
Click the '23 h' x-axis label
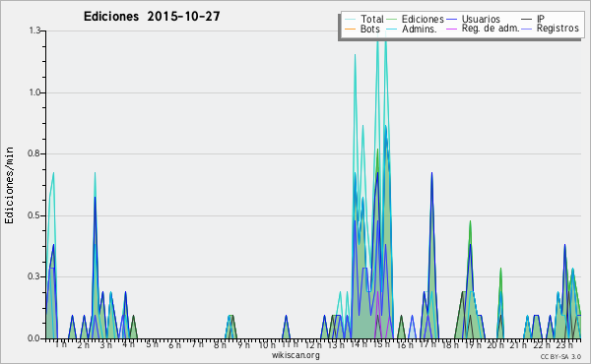pos(564,344)
